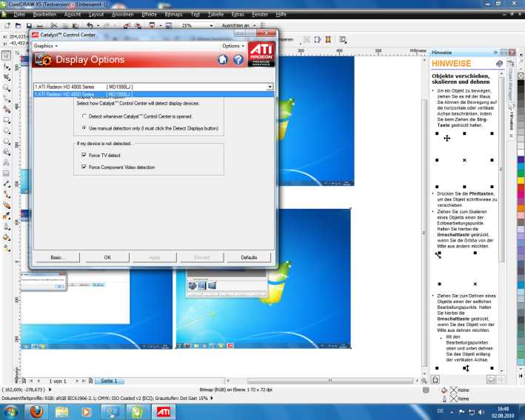Choose the Polygon tool
525x420 pixels.
point(7,141)
